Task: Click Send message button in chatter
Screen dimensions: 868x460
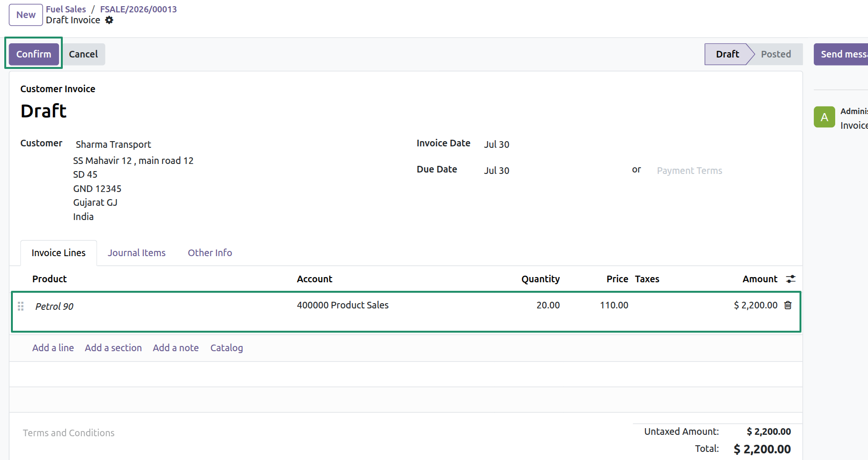Action: tap(841, 54)
